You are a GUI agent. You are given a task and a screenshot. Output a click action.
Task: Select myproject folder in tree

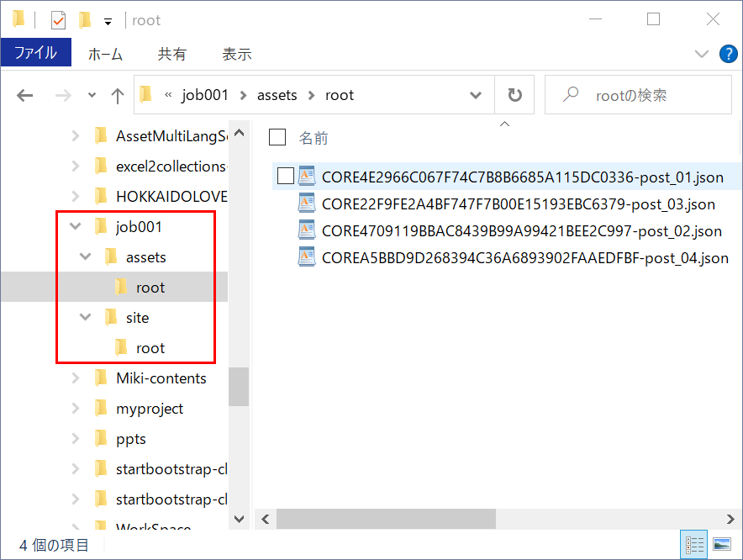(150, 409)
